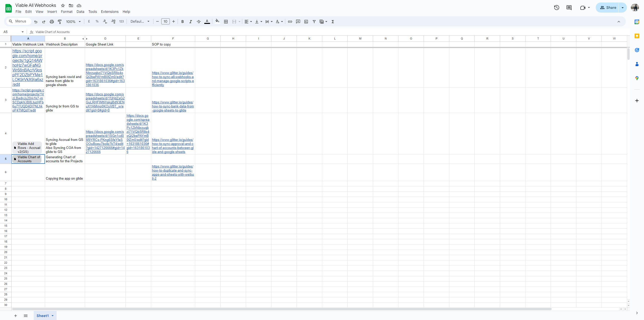The height and width of the screenshot is (320, 644).
Task: Toggle bold formatting
Action: click(183, 22)
